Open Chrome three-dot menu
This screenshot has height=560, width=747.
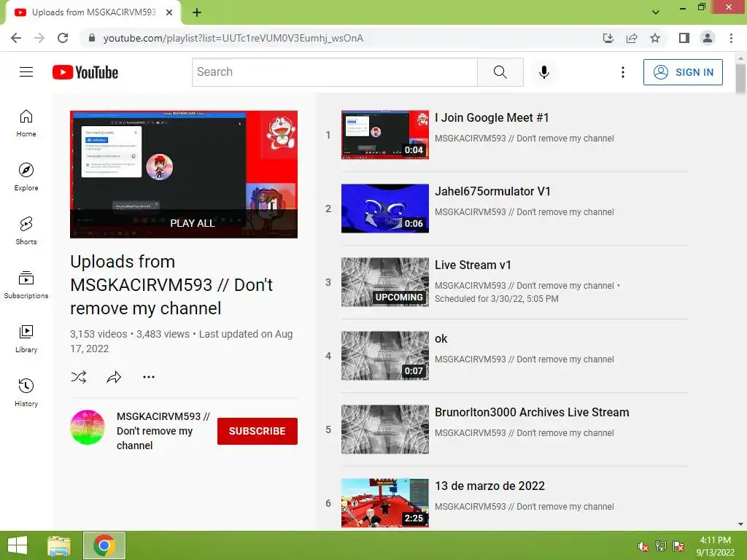coord(731,38)
